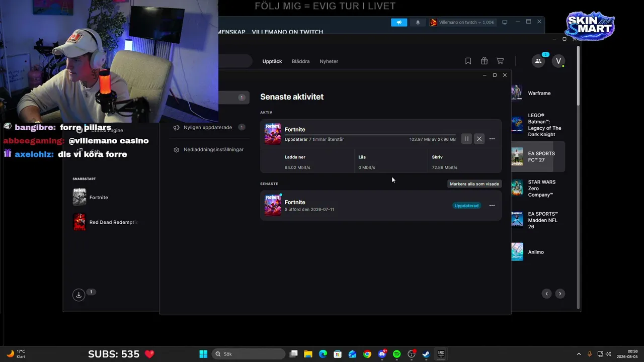This screenshot has width=644, height=362.
Task: Open more options for the active Fortnite download
Action: pos(492,139)
